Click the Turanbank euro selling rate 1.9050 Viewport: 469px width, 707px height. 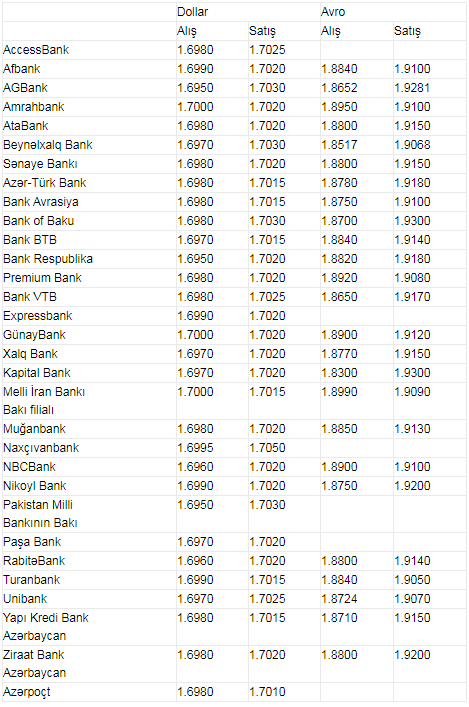click(x=412, y=579)
